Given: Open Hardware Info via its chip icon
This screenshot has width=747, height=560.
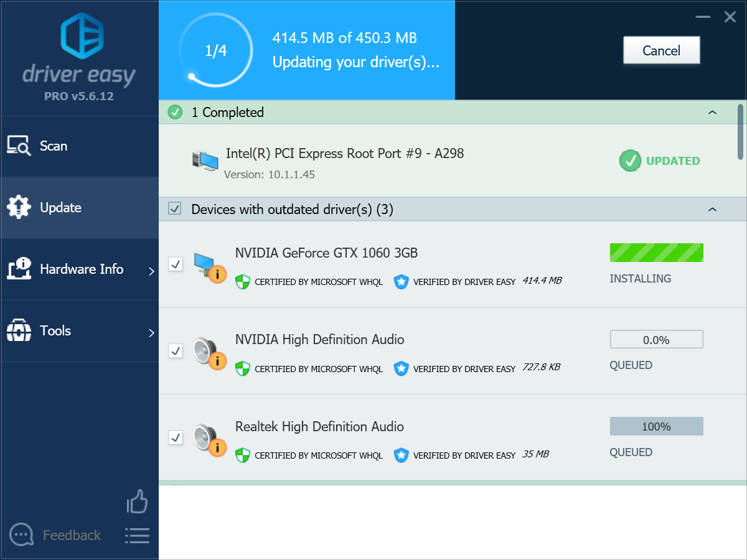Looking at the screenshot, I should (19, 269).
